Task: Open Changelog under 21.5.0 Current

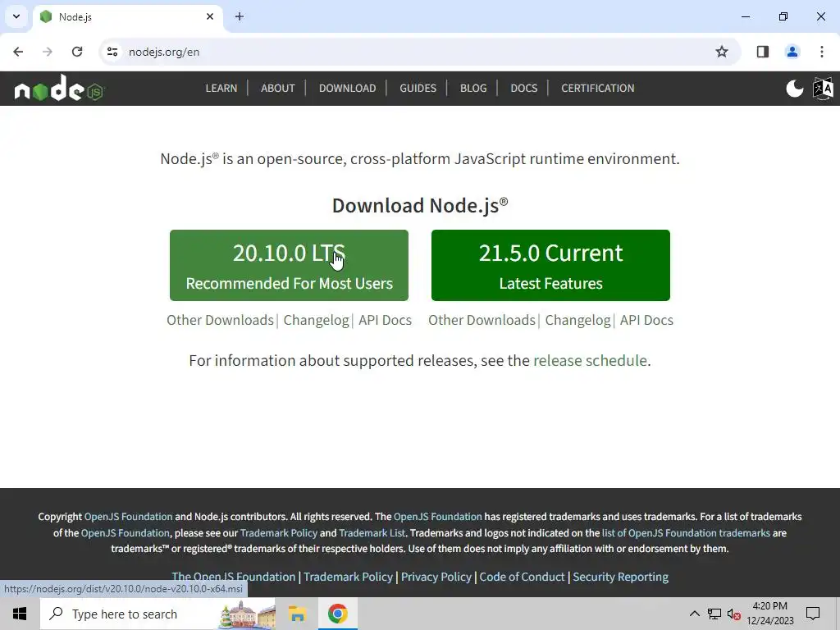Action: point(577,320)
